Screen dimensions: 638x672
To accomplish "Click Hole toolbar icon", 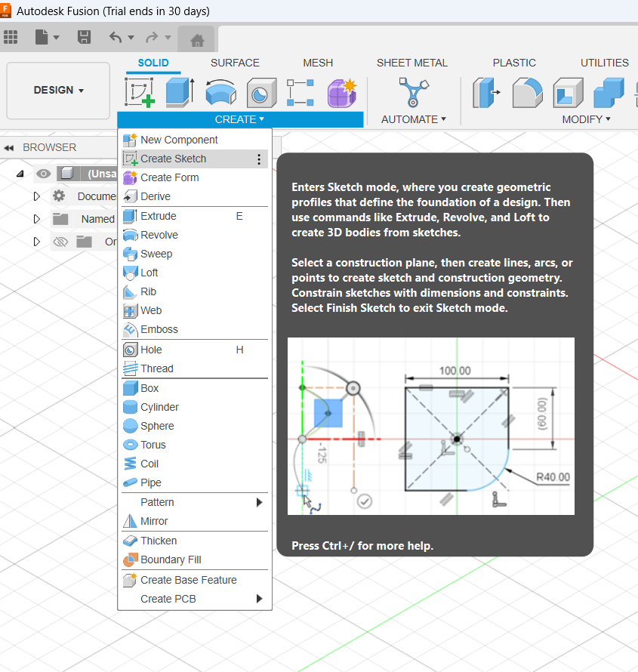I will [x=261, y=92].
